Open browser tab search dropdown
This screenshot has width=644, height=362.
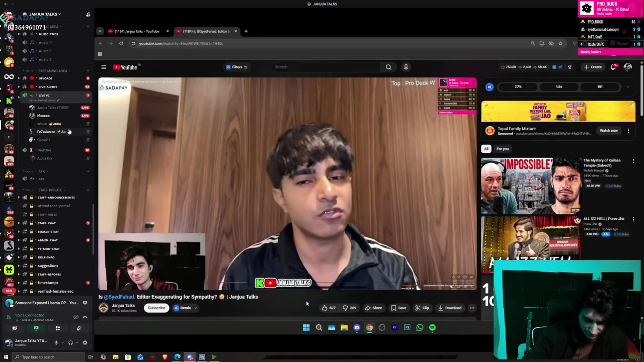click(x=100, y=31)
